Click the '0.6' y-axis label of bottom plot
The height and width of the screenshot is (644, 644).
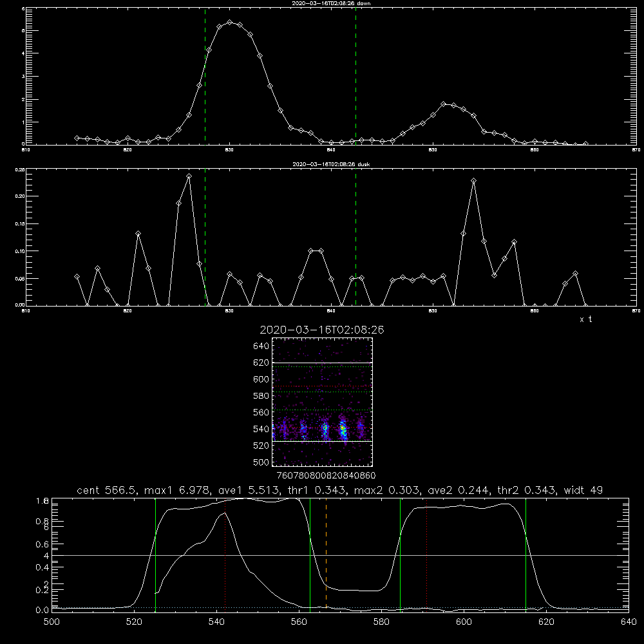(43, 544)
